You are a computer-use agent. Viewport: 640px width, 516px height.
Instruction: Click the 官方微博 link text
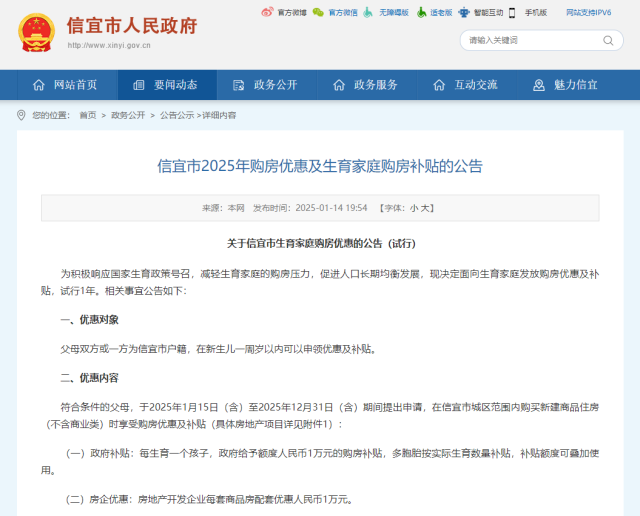click(292, 13)
